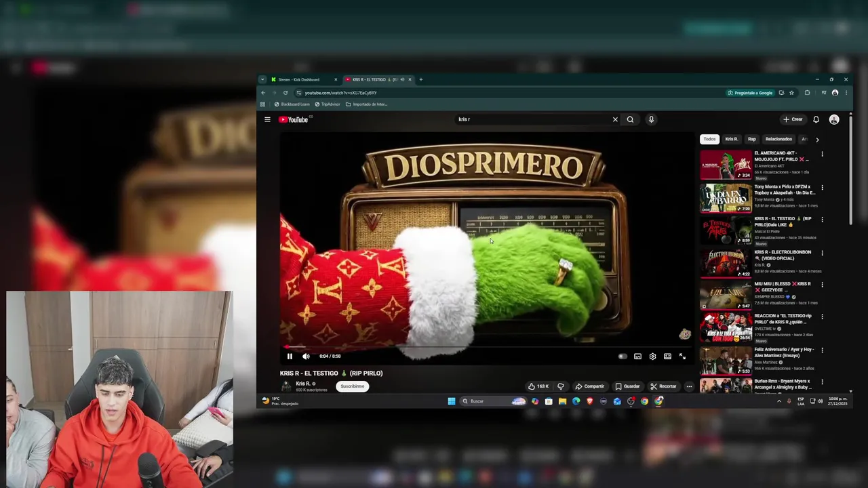Open Chrome three-dot menu
Image resolution: width=868 pixels, height=488 pixels.
[x=846, y=93]
